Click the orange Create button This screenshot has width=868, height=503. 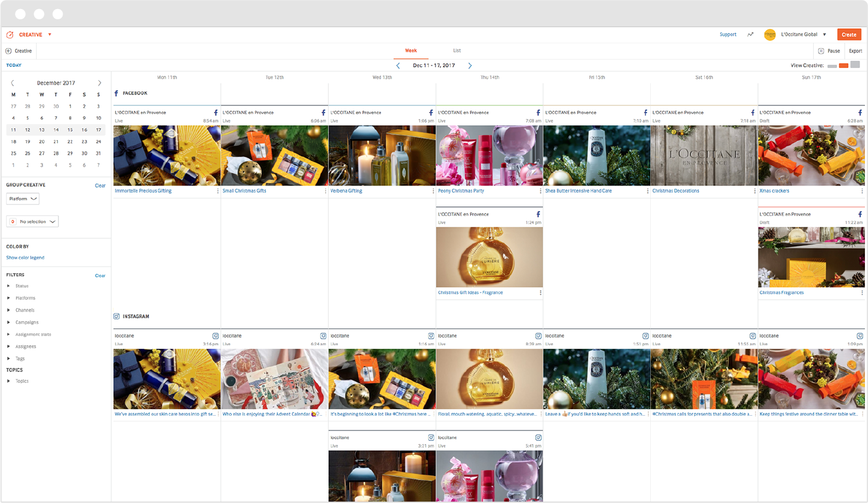coord(849,35)
